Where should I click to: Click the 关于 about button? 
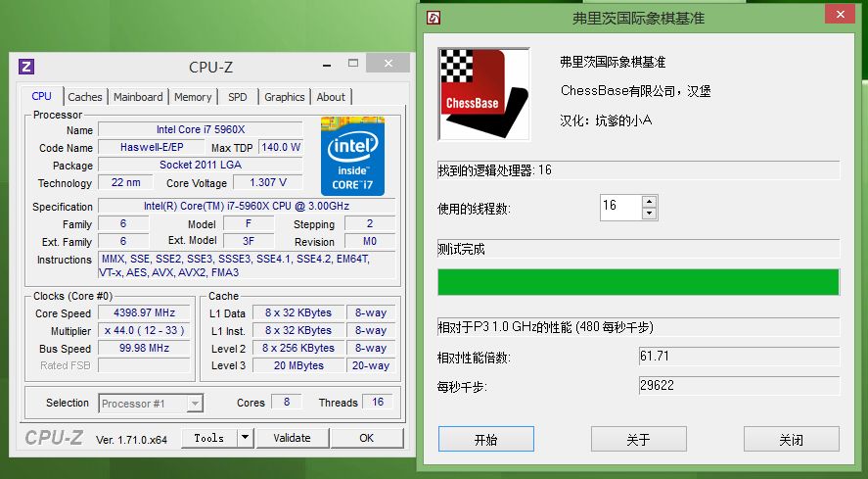(639, 439)
